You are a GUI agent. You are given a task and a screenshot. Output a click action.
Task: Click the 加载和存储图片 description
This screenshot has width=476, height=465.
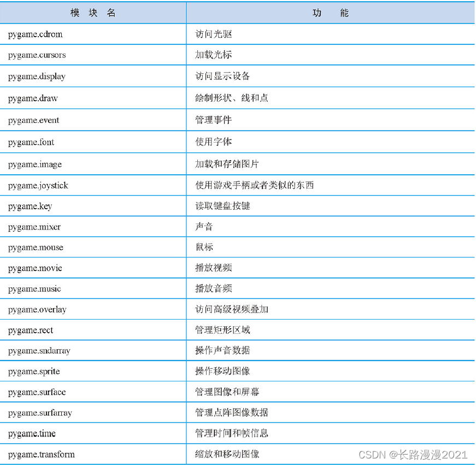tap(227, 164)
